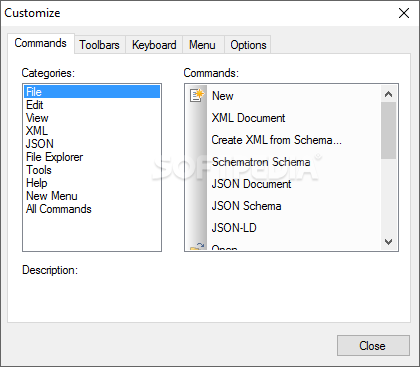Select the JSON category

pos(40,144)
